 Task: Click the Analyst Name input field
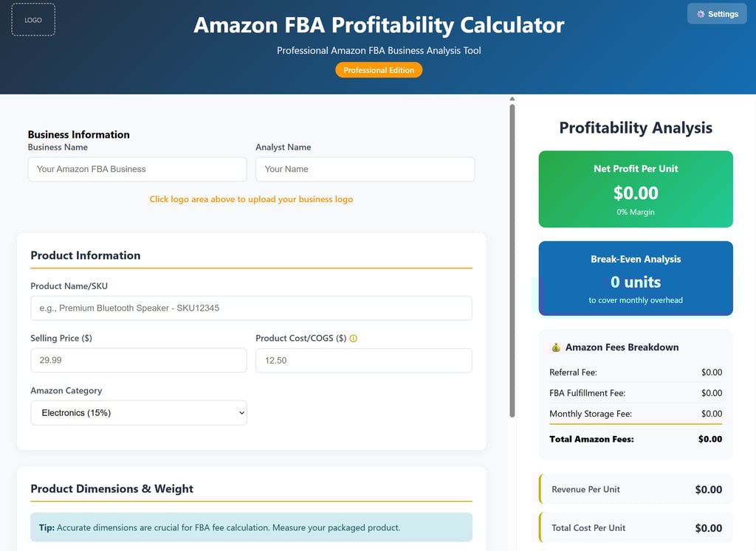(365, 169)
